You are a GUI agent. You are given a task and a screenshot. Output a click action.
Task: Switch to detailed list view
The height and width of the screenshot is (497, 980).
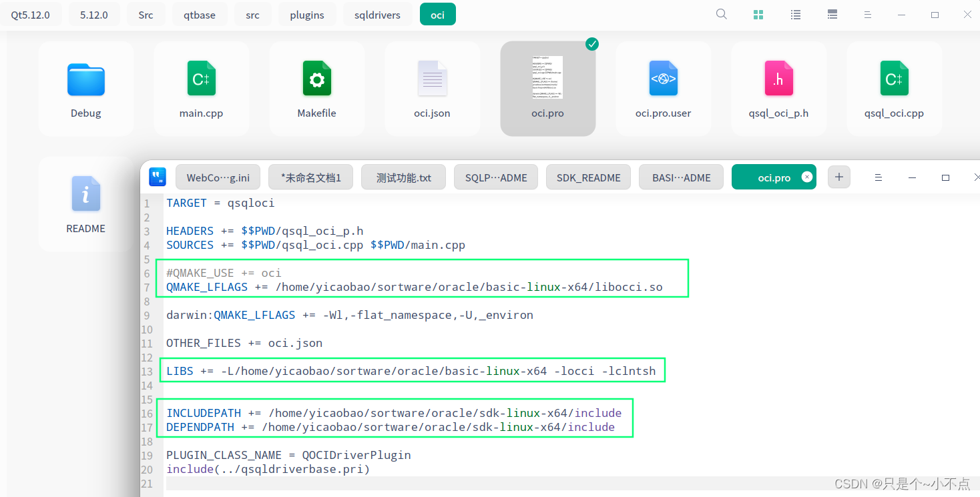coord(832,14)
